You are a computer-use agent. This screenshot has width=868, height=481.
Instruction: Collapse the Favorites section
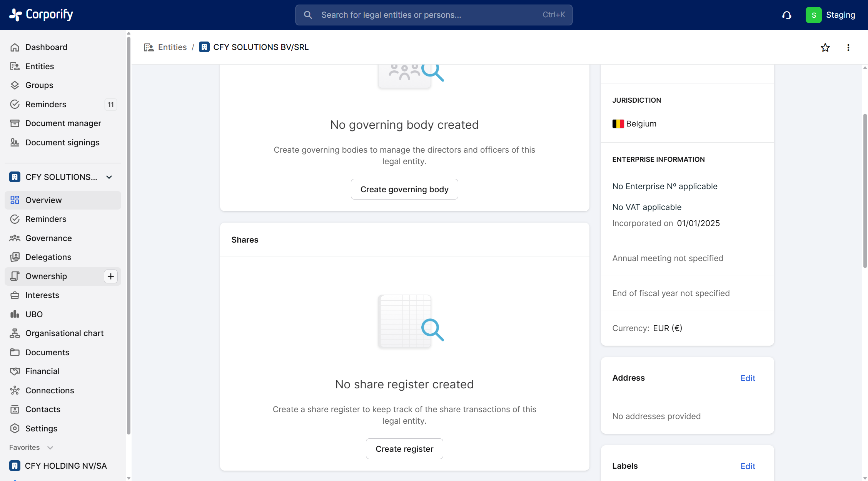point(50,448)
